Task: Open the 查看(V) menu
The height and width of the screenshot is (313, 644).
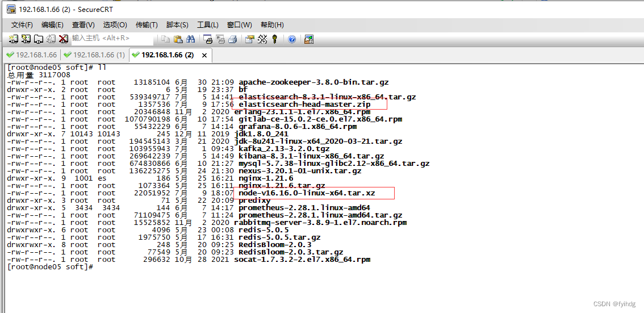Action: (83, 24)
